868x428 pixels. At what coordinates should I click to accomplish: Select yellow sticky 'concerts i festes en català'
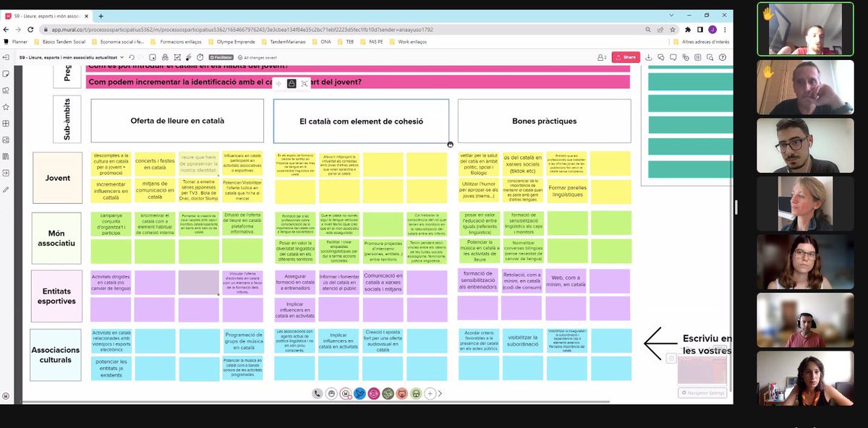[155, 163]
